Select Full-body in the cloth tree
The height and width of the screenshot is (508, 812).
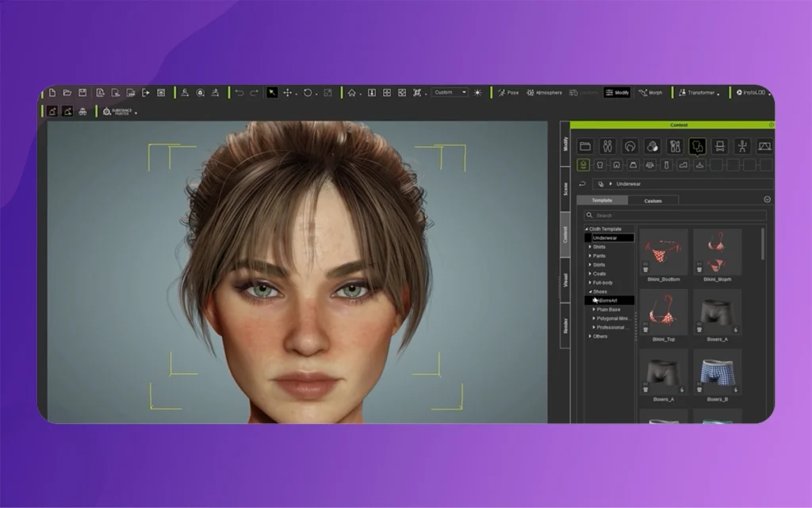click(x=603, y=283)
